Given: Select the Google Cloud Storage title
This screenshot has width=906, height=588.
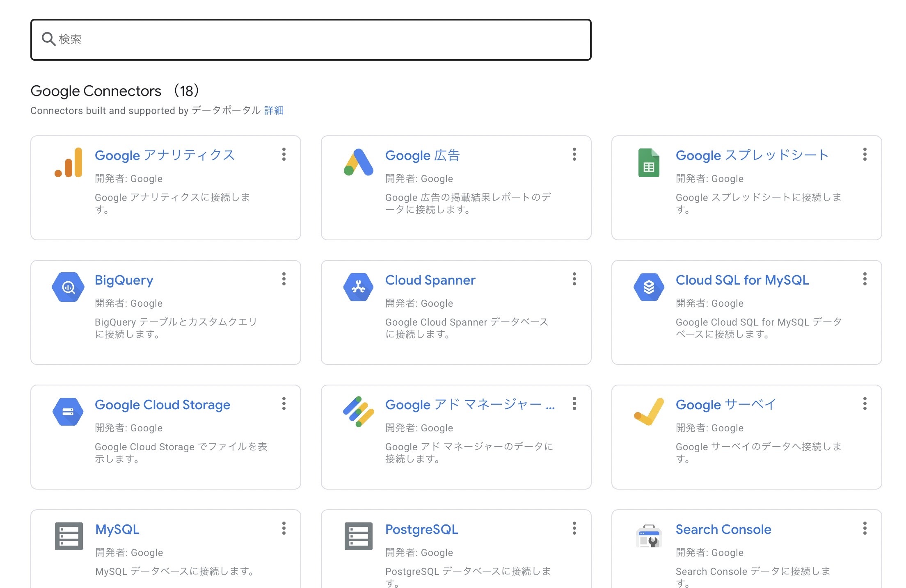Looking at the screenshot, I should coord(162,405).
